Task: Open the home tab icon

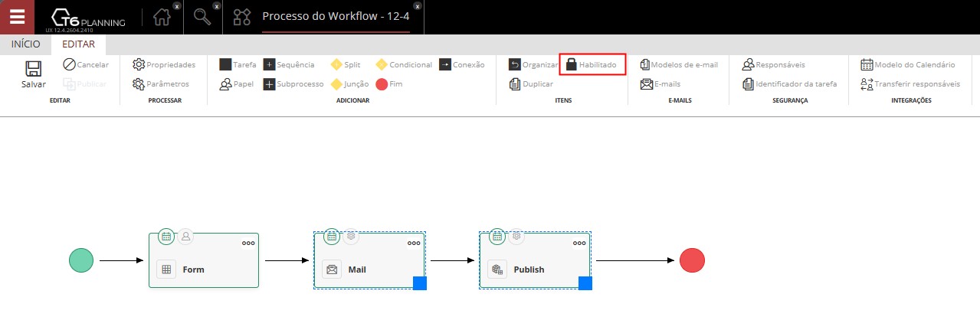Action: tap(162, 17)
